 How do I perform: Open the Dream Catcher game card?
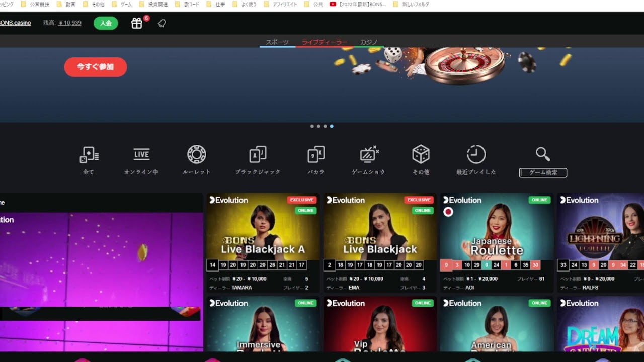(600, 324)
